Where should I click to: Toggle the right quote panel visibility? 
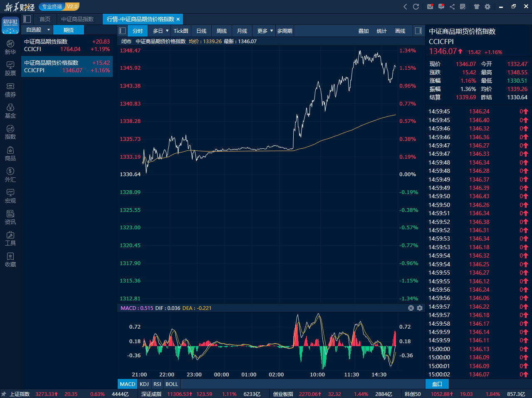[418, 31]
